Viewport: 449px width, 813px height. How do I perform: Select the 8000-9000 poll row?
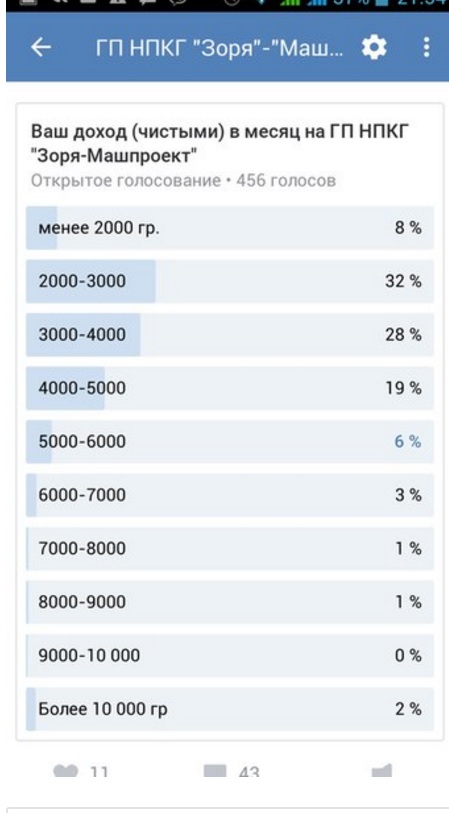click(x=230, y=601)
